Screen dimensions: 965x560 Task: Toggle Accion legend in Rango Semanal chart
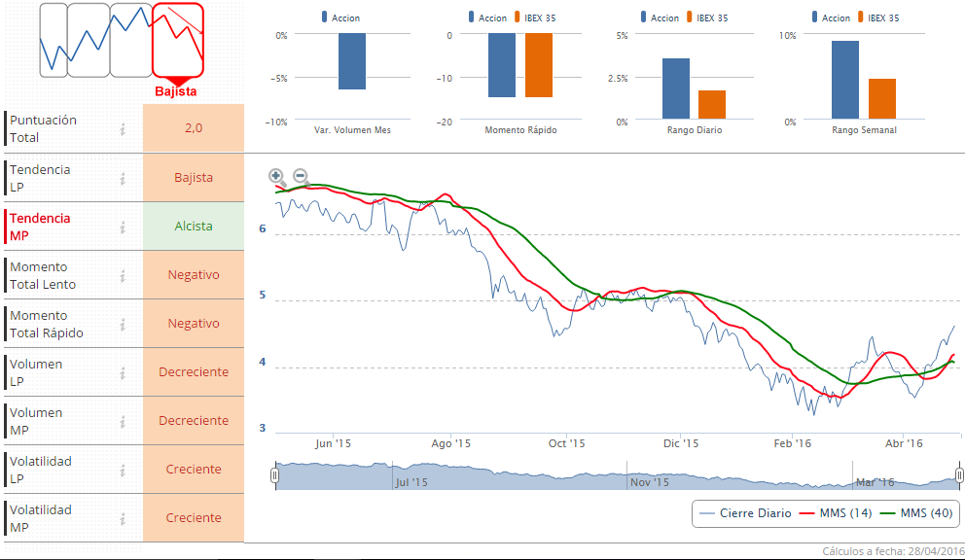831,17
